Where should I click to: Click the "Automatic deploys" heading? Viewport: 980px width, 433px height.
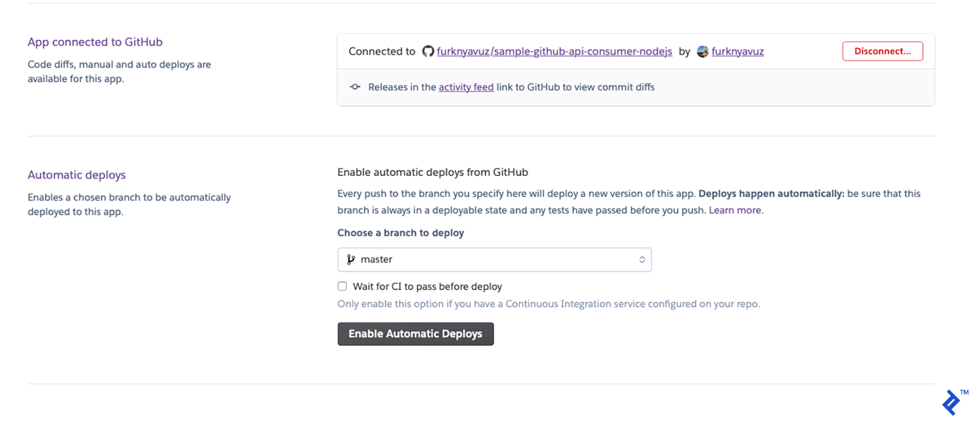click(76, 175)
